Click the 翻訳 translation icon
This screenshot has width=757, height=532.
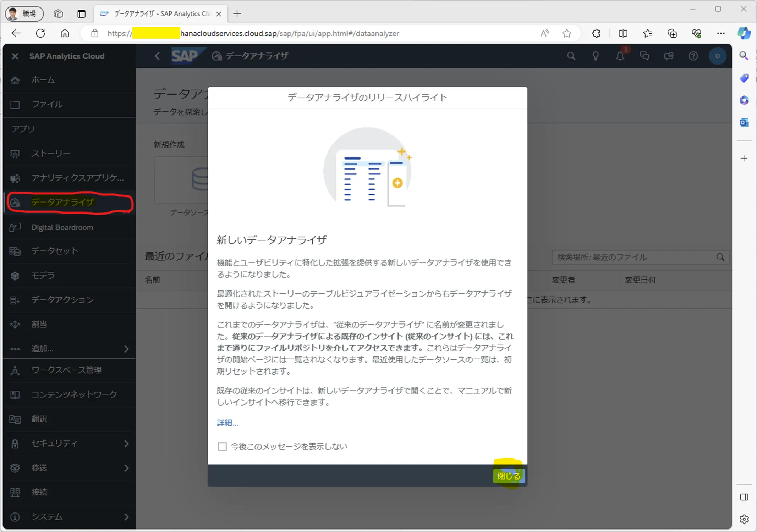pos(15,419)
